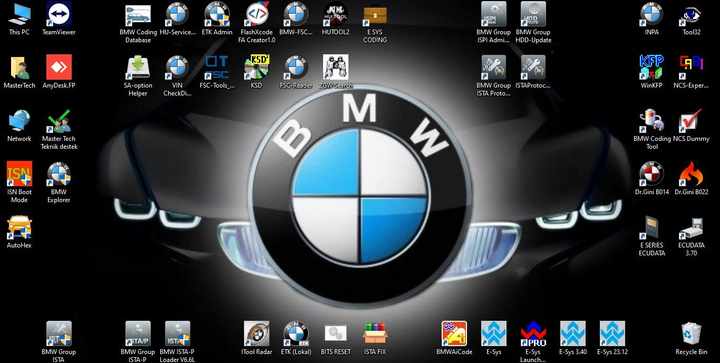Open E-Sys 3.40 shortcut

coord(573,338)
